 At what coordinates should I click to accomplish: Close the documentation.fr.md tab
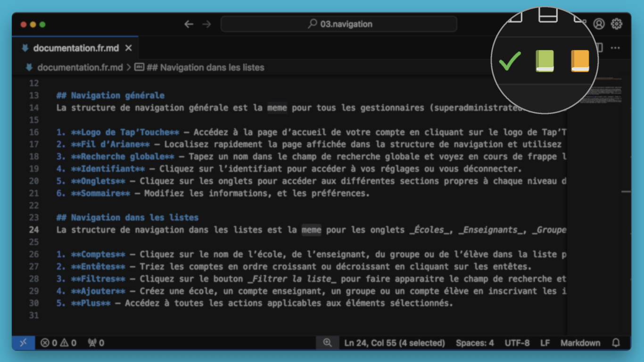(129, 48)
